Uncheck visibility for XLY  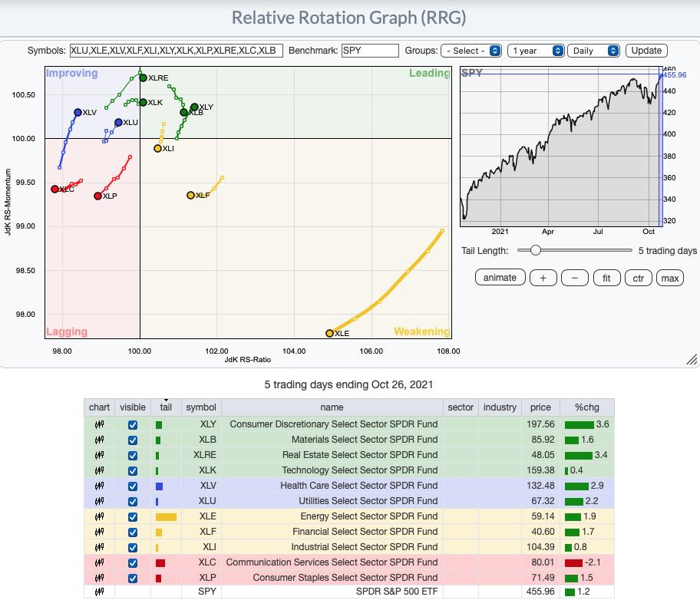pyautogui.click(x=133, y=425)
